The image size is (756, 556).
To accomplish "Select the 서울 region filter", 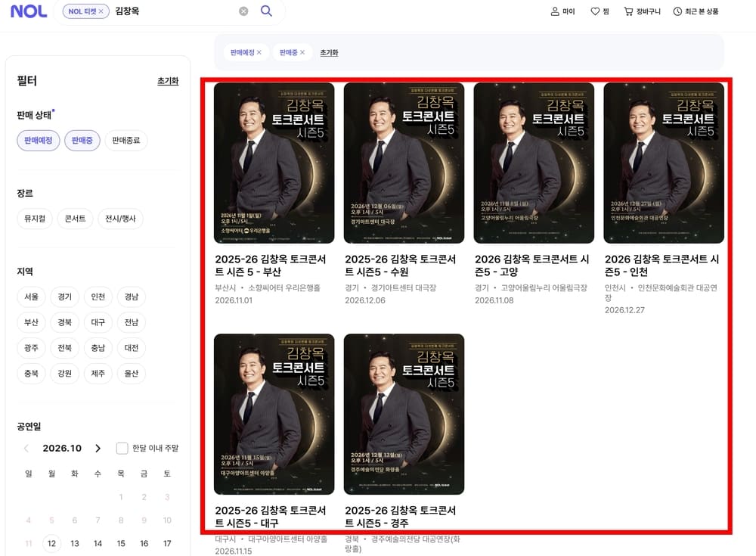I will [x=31, y=297].
